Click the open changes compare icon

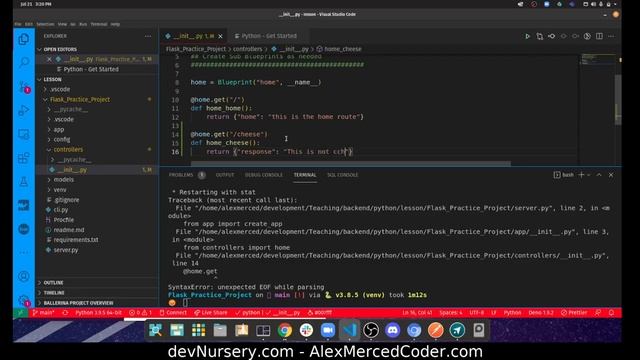coord(540,36)
